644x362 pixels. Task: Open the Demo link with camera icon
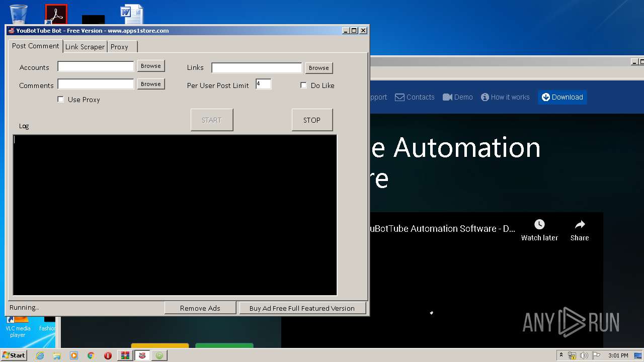pyautogui.click(x=458, y=97)
